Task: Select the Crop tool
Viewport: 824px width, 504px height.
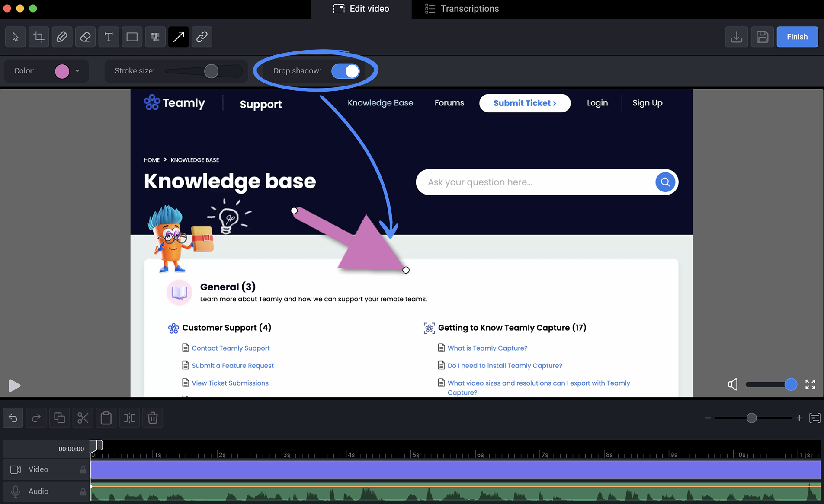Action: tap(38, 37)
